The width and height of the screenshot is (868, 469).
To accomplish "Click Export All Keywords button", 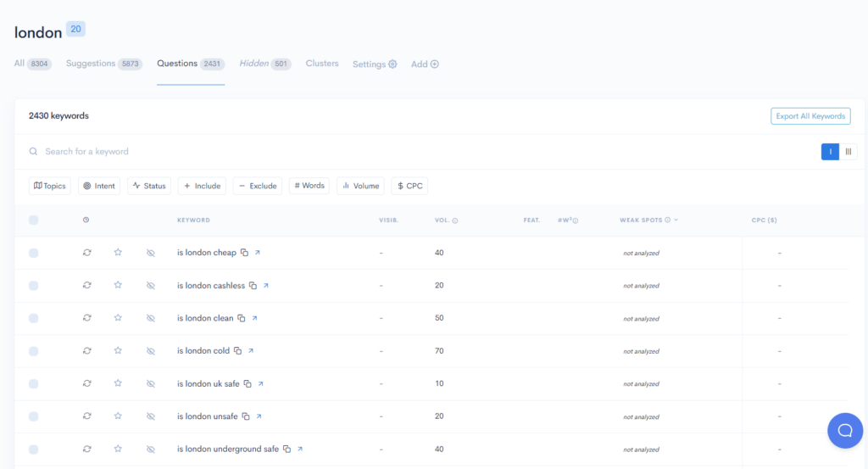I will point(810,115).
